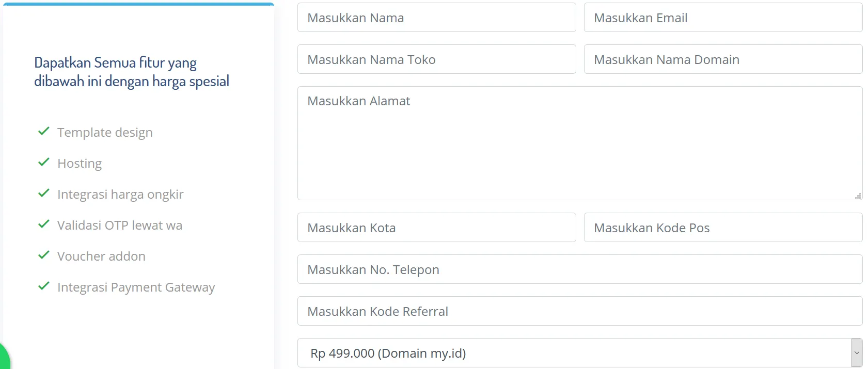The height and width of the screenshot is (369, 868).
Task: Select the Masukkan Kode Pos field
Action: click(x=723, y=228)
